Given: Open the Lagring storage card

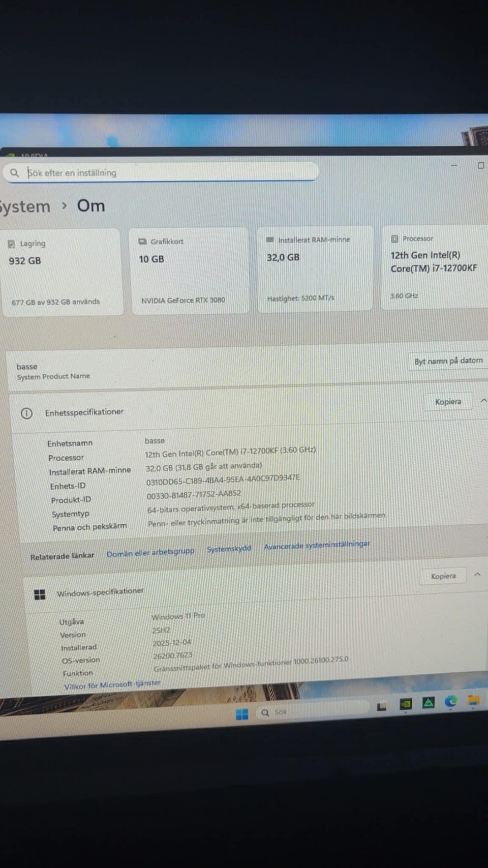Looking at the screenshot, I should [x=61, y=272].
